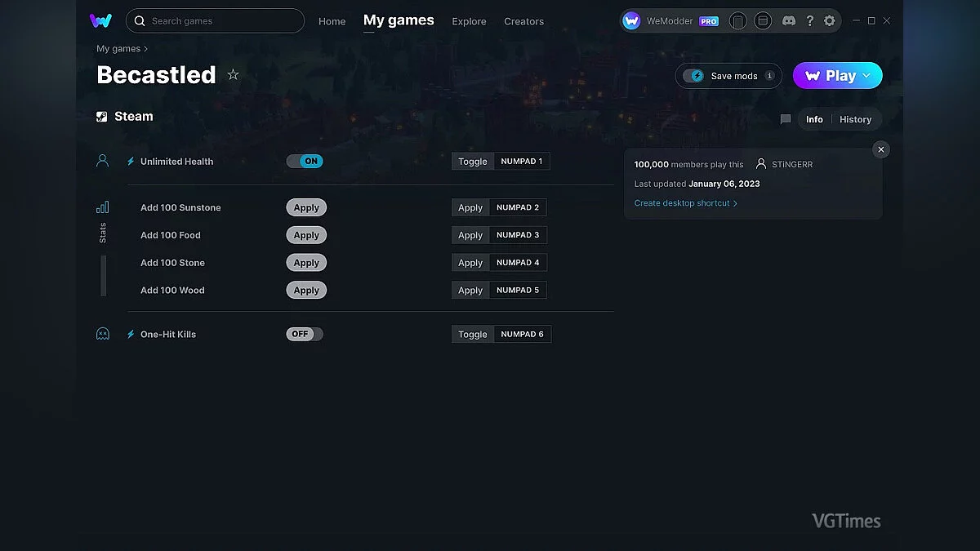Favorite Becastled with the star icon
Viewport: 980px width, 551px height.
233,75
